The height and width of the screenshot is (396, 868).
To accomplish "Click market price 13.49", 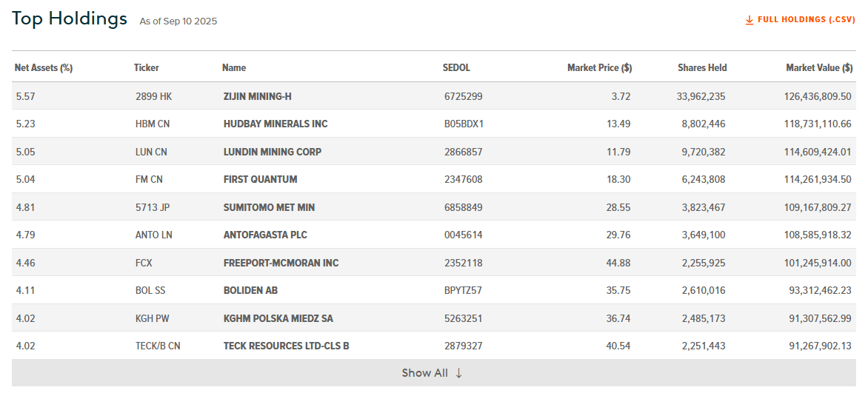I will coord(618,124).
